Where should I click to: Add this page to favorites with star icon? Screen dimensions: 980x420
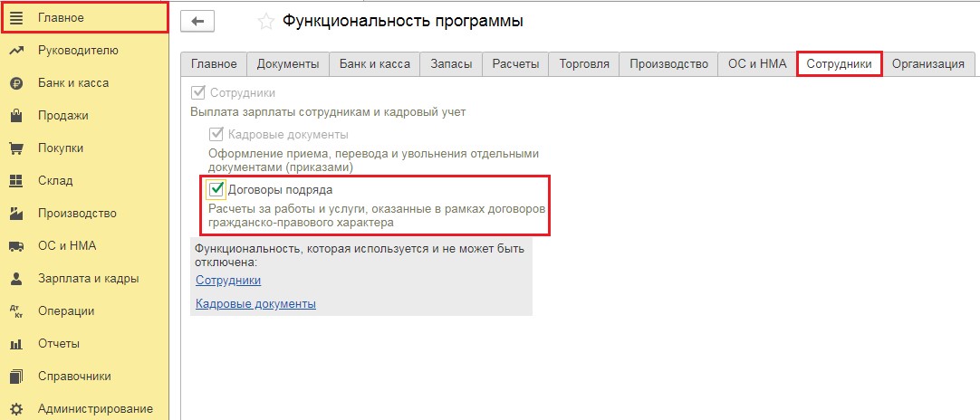[265, 21]
